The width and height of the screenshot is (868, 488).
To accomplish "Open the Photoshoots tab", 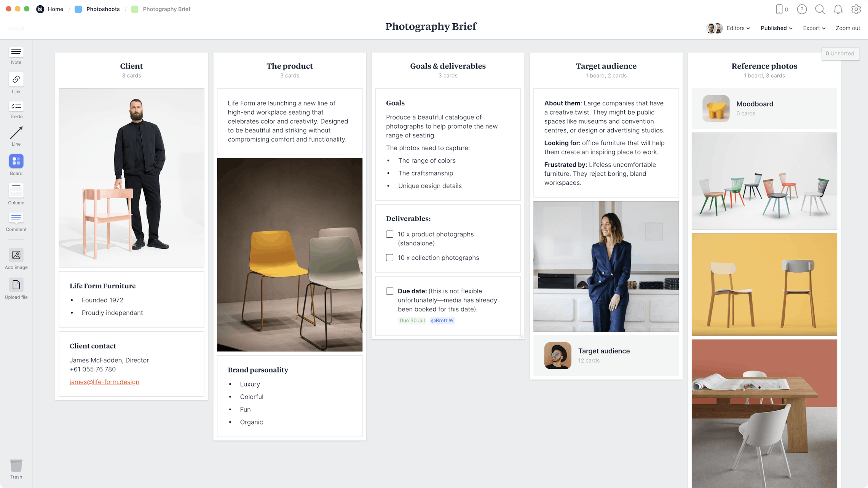I will (102, 8).
